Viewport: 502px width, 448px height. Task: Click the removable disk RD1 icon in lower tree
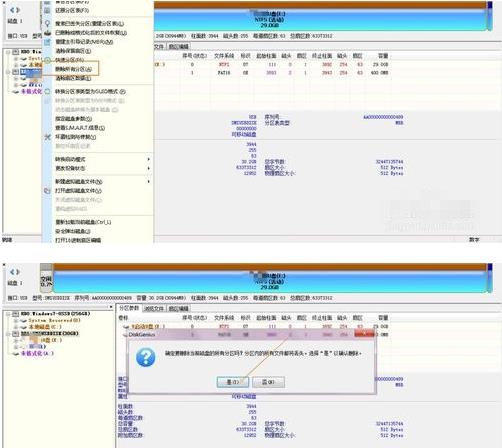(15, 334)
